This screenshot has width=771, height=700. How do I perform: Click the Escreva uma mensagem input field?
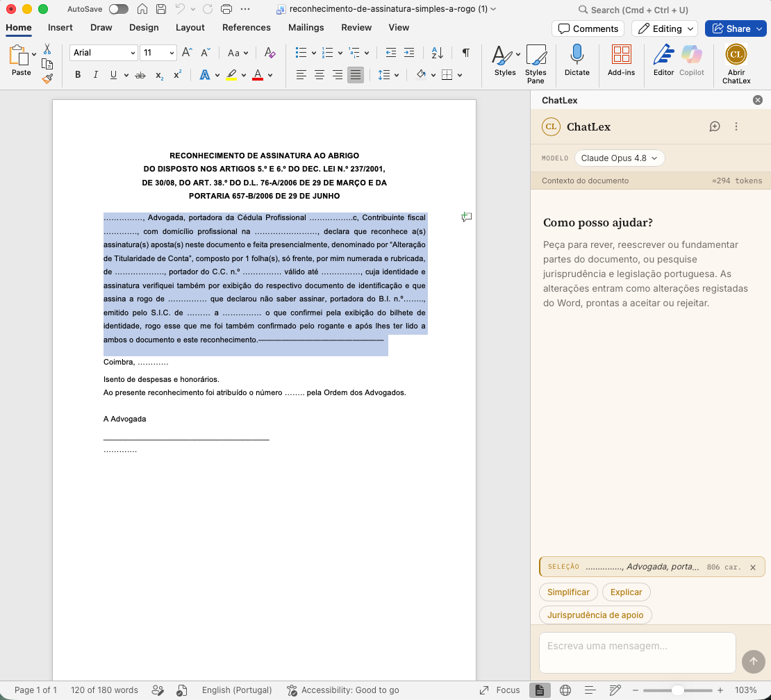637,652
